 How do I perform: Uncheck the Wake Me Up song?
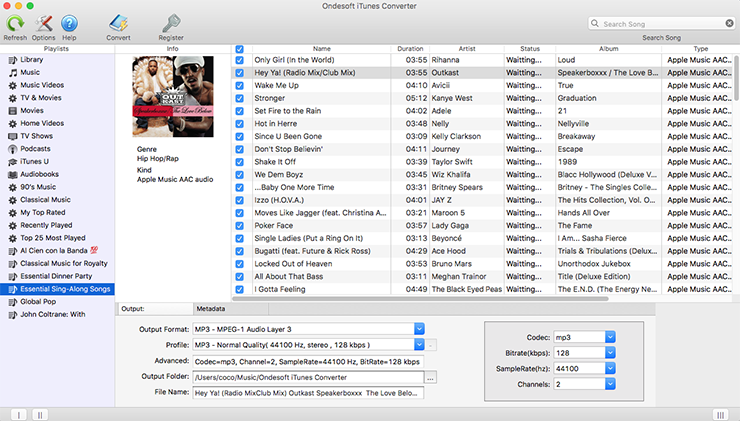(x=239, y=85)
